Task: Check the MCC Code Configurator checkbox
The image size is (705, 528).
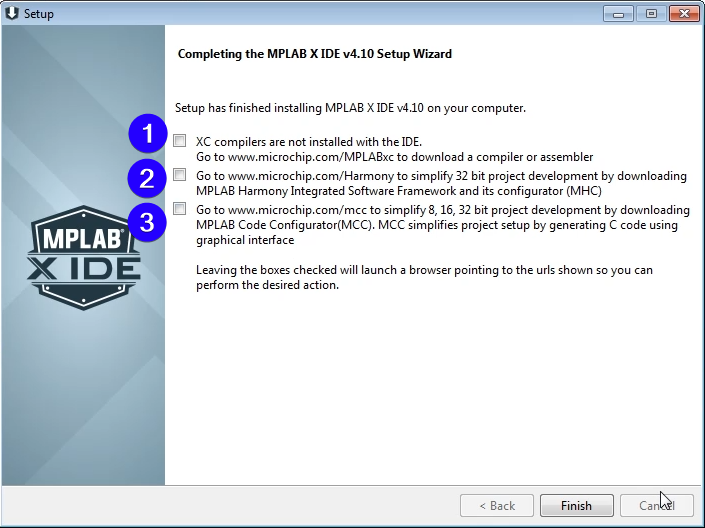Action: [x=179, y=209]
